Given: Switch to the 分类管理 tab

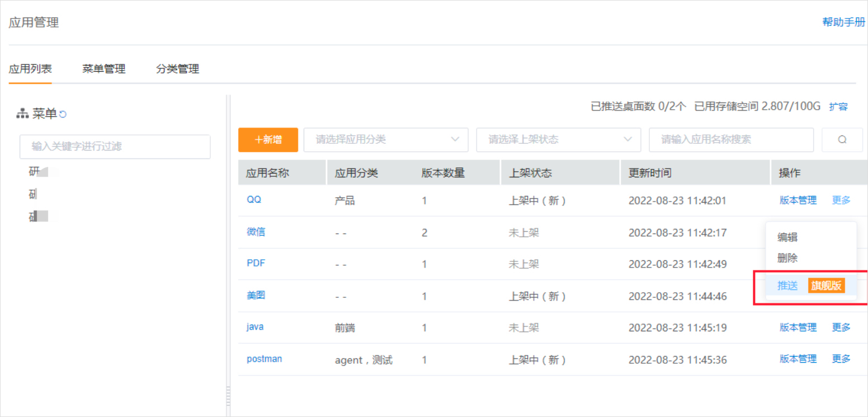Looking at the screenshot, I should 177,68.
